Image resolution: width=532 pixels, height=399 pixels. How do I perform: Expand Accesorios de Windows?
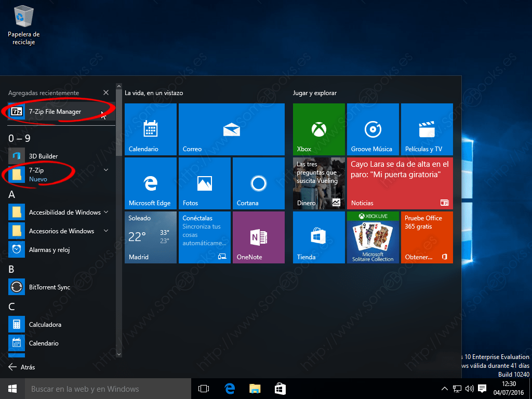(x=106, y=231)
